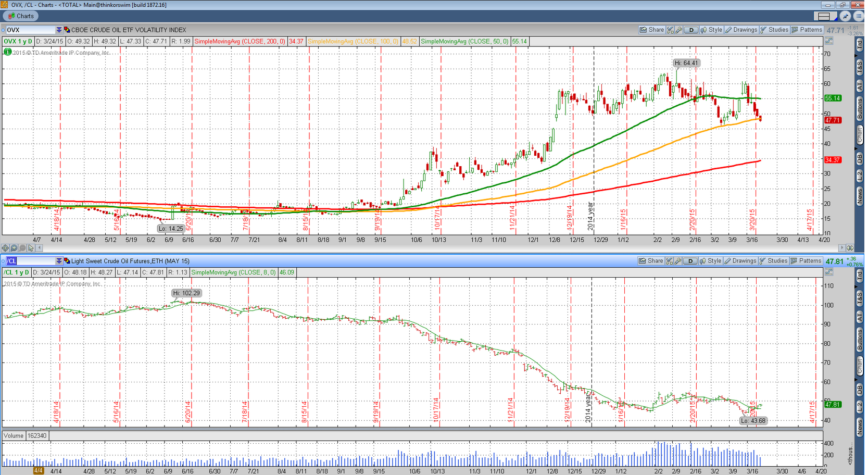This screenshot has width=868, height=475.
Task: Open L2 sidebar tab in OVX chart
Action: pos(859,176)
